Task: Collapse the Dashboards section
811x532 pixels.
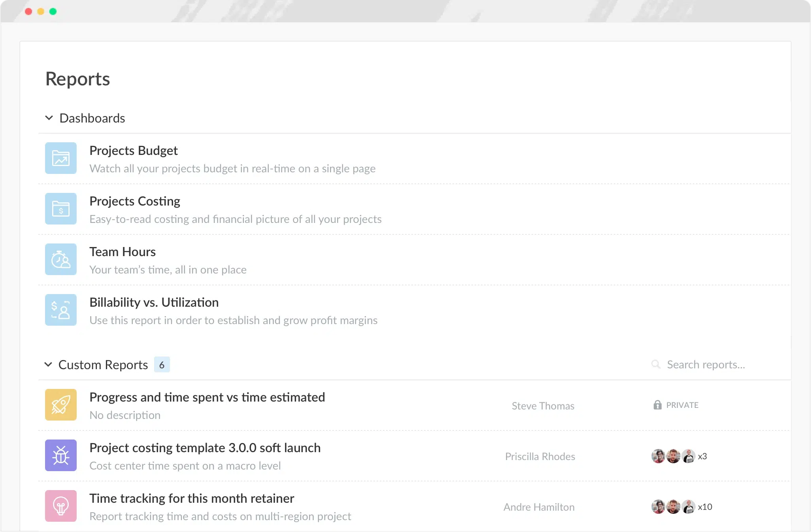Action: [x=49, y=117]
